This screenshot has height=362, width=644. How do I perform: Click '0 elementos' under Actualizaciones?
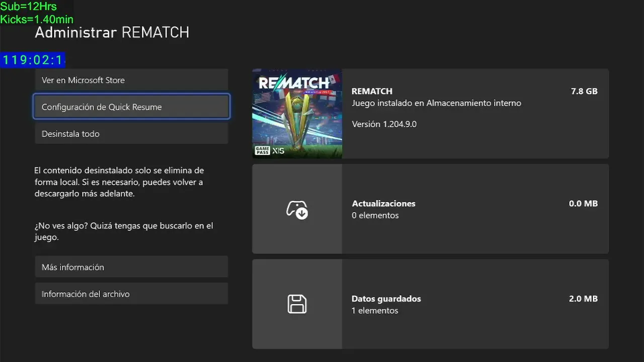pos(375,215)
